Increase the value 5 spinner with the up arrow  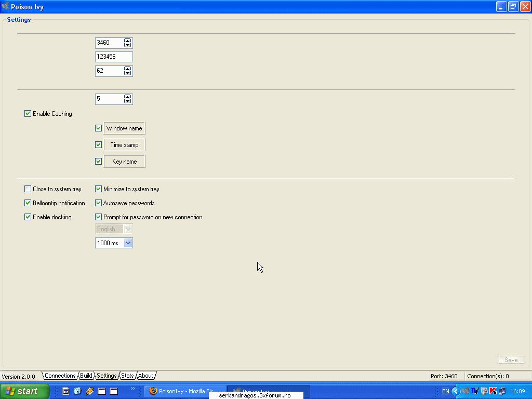pos(128,97)
